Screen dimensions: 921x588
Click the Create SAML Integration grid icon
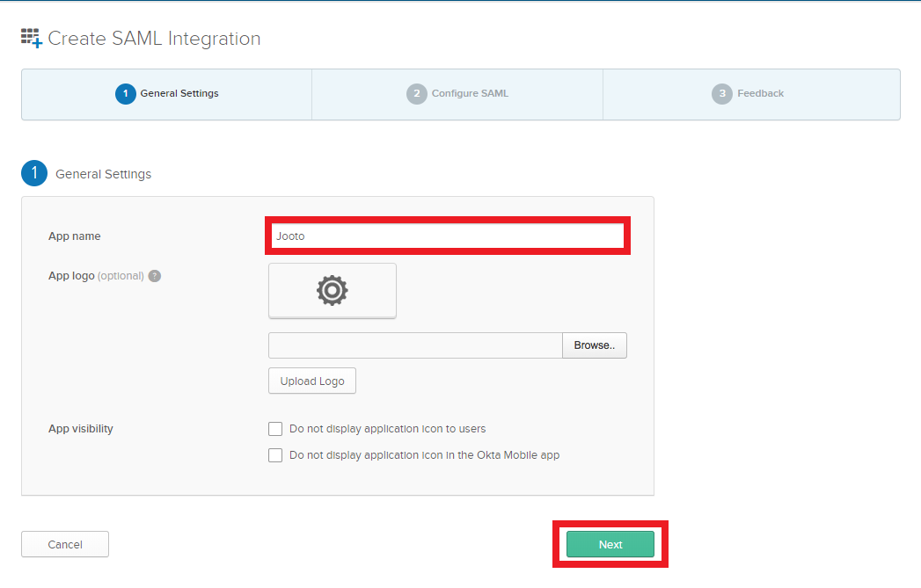click(31, 38)
